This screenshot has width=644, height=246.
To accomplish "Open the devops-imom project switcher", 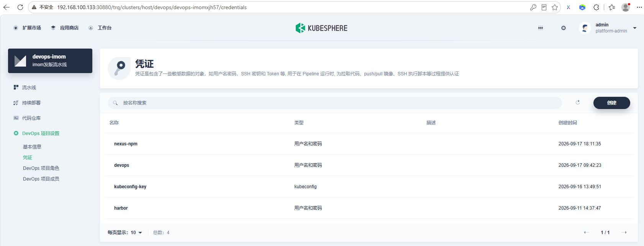I will (x=50, y=61).
